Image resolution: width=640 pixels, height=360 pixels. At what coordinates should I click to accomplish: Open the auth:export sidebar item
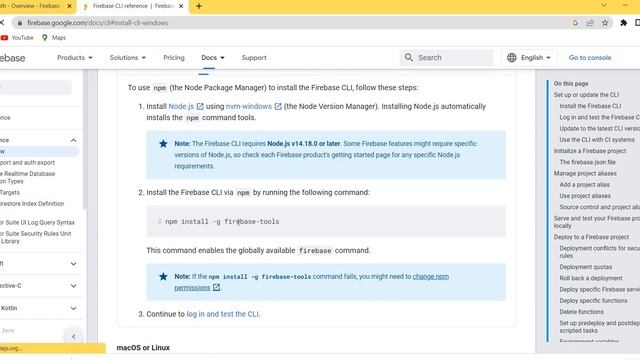(x=27, y=162)
